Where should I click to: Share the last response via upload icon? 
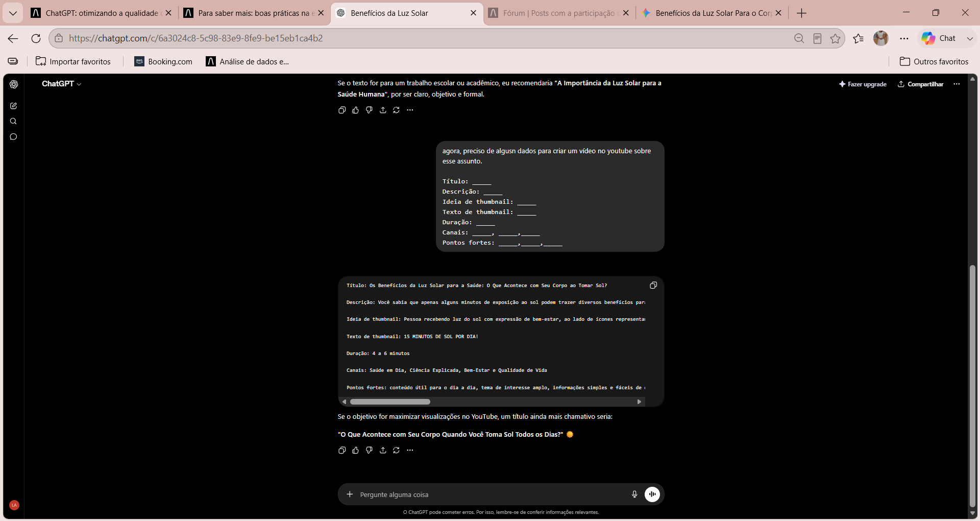(x=383, y=450)
